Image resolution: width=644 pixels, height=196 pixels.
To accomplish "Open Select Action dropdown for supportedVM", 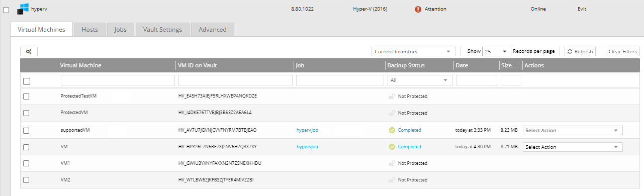I will pyautogui.click(x=573, y=130).
